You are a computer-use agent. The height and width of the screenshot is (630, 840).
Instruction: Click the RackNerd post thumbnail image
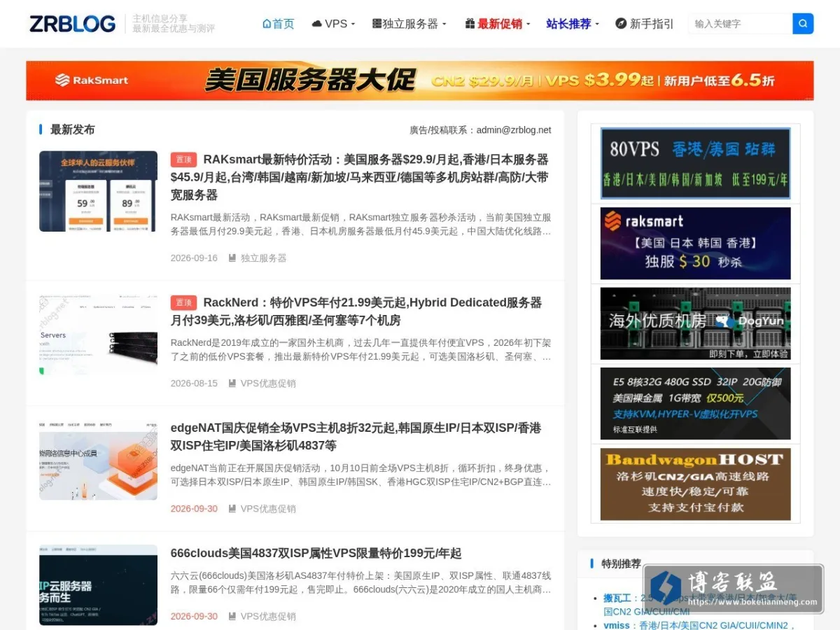(98, 335)
